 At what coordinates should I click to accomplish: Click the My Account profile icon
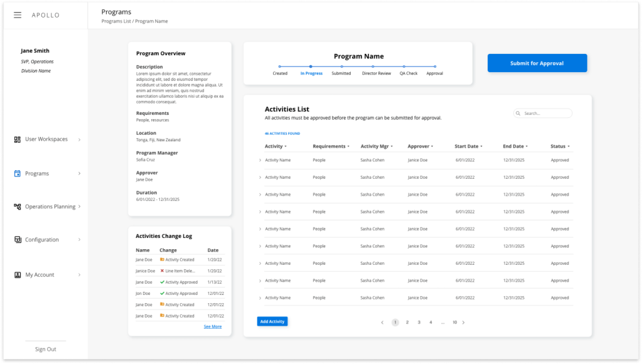point(18,275)
